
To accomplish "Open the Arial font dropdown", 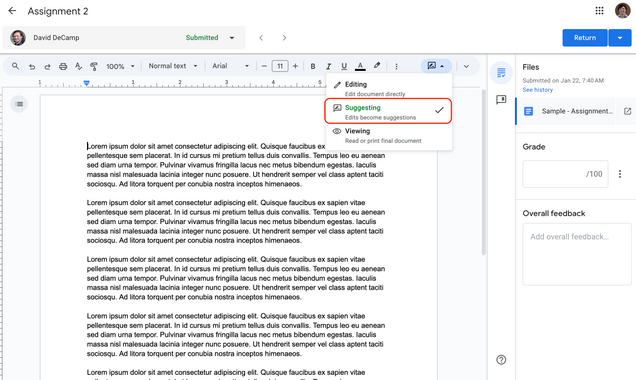I will click(230, 66).
